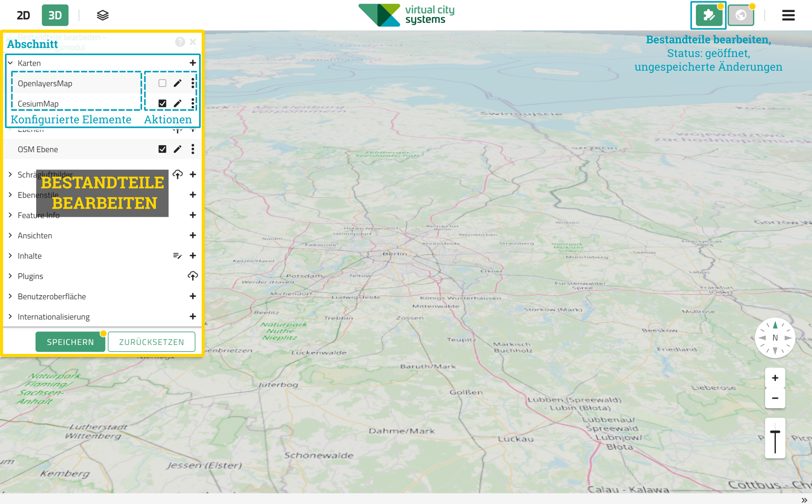The width and height of the screenshot is (812, 504).
Task: Open the hamburger main menu
Action: tap(788, 15)
